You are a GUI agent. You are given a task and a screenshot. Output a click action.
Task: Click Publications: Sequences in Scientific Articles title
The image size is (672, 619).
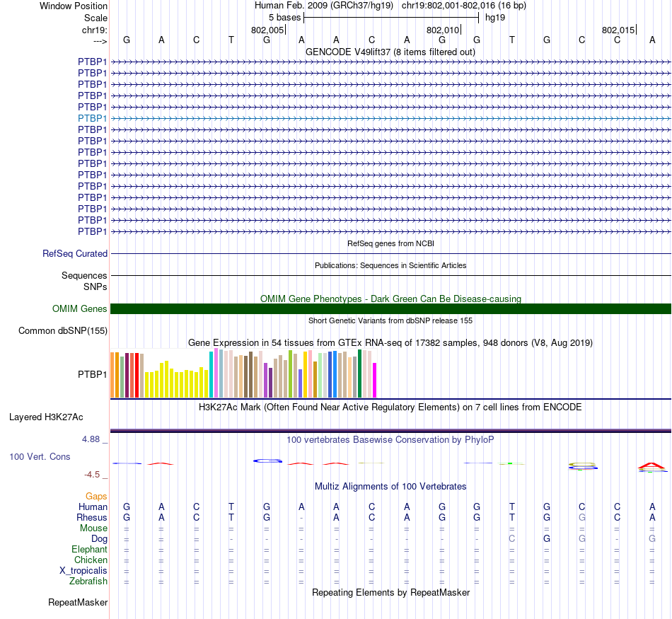[x=390, y=265]
